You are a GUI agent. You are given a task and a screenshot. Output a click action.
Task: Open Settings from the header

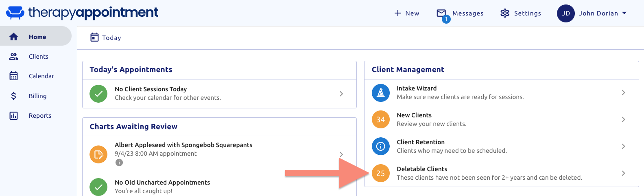[521, 13]
